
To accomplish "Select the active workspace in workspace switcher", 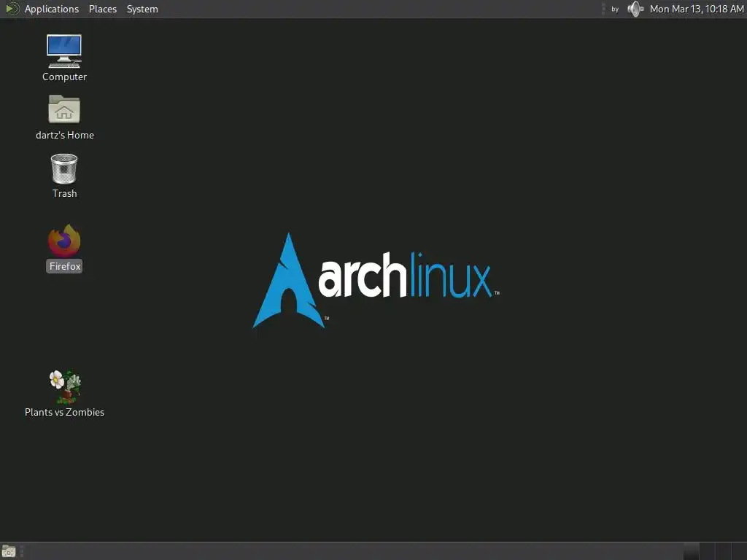I will tap(692, 551).
